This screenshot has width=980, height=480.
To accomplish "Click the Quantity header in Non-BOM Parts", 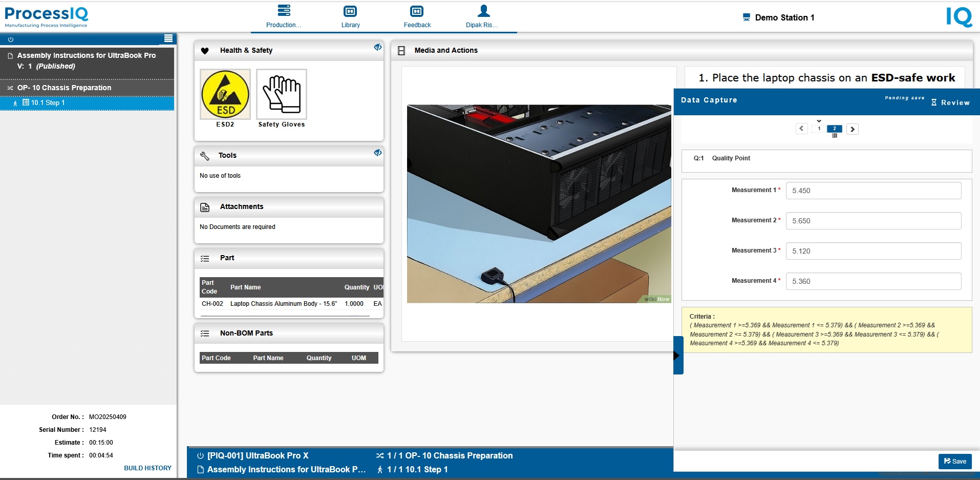I will click(319, 358).
